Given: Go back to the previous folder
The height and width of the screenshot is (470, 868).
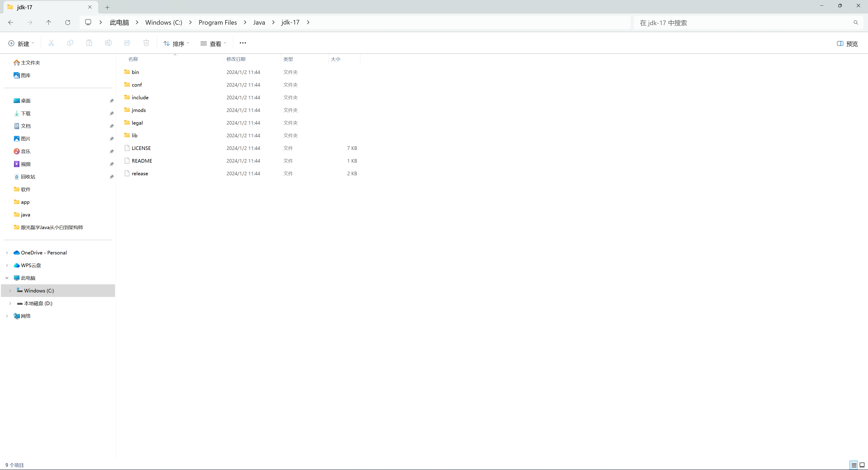Looking at the screenshot, I should point(11,22).
